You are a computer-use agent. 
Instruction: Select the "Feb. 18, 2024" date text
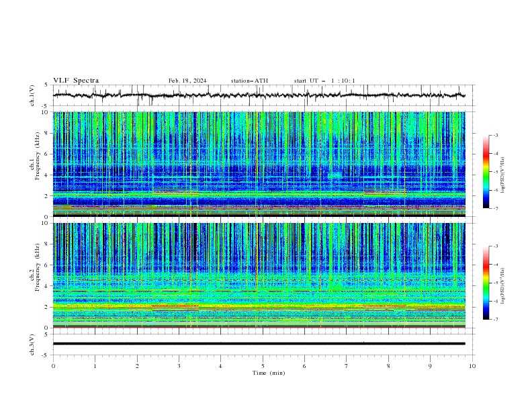pos(187,81)
